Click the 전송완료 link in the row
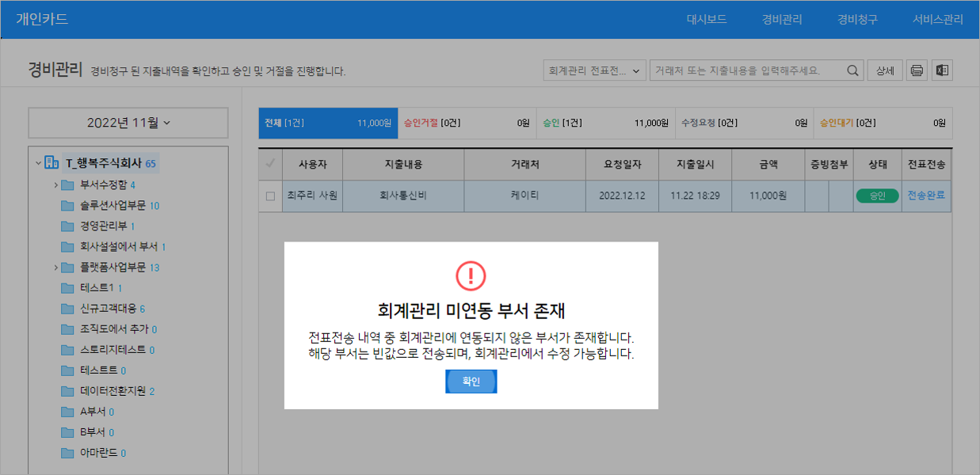The height and width of the screenshot is (475, 980). tap(925, 196)
